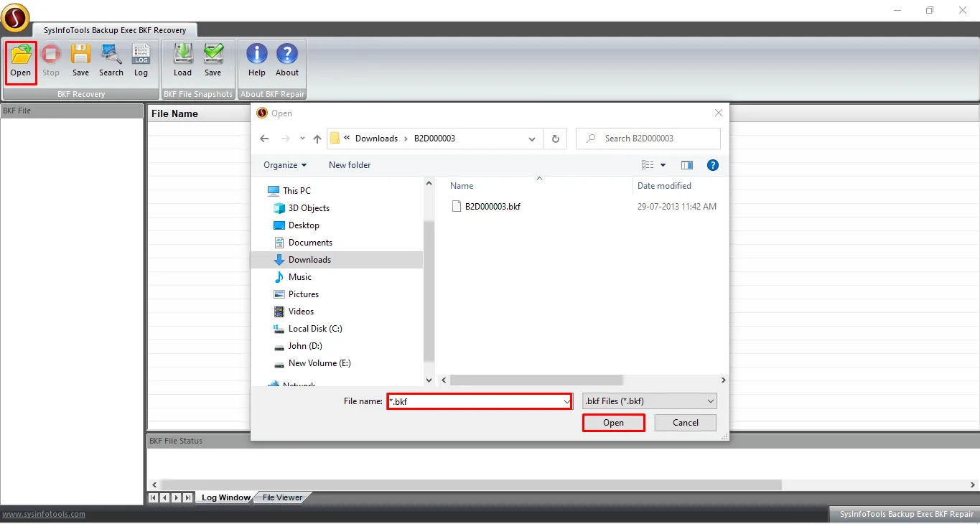Open the Search tool in the toolbar

[x=111, y=61]
